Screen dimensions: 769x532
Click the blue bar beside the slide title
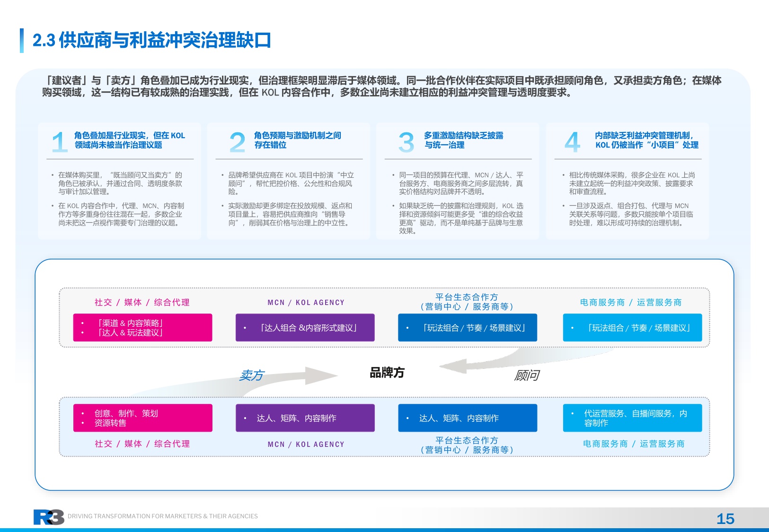pyautogui.click(x=21, y=42)
